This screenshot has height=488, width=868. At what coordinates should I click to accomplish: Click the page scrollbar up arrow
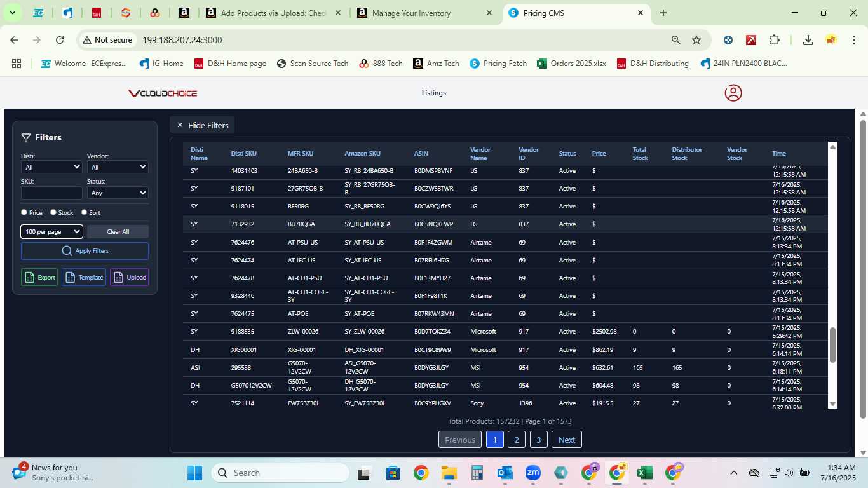pyautogui.click(x=863, y=114)
